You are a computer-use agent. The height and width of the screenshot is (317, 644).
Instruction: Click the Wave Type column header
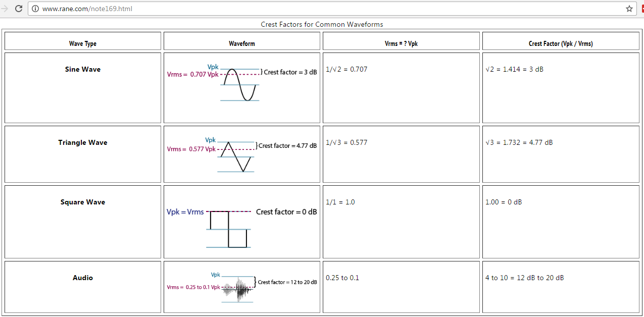click(x=83, y=43)
